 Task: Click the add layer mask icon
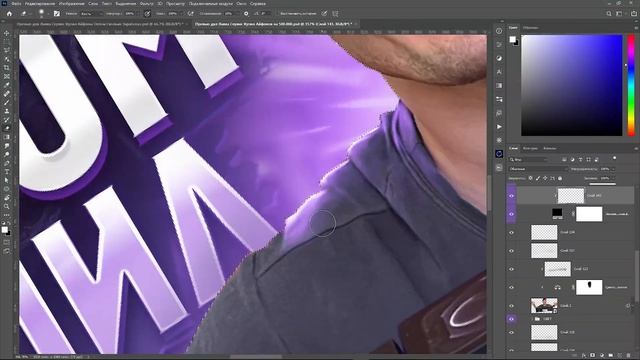coord(593,356)
